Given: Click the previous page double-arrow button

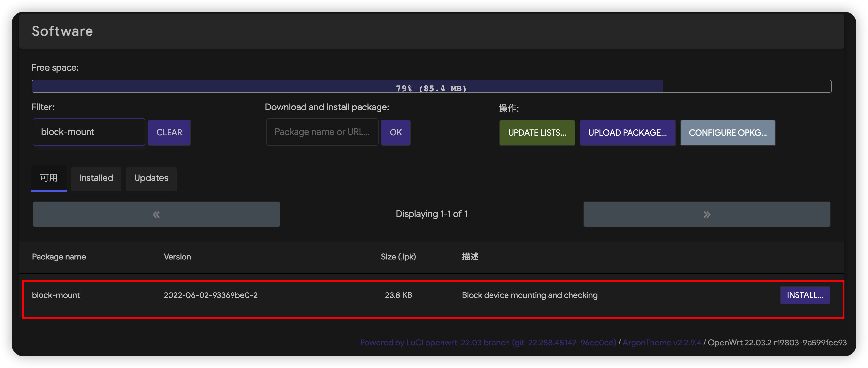Looking at the screenshot, I should tap(156, 214).
